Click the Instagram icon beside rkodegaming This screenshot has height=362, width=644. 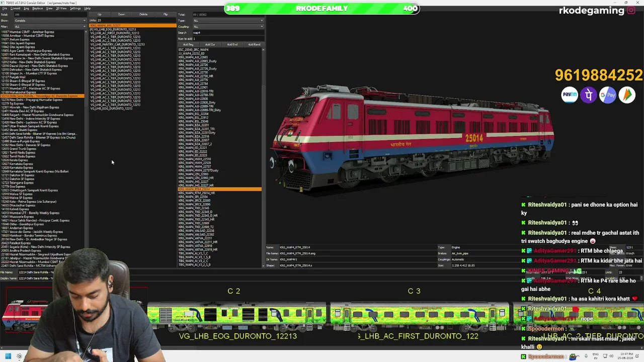631,10
